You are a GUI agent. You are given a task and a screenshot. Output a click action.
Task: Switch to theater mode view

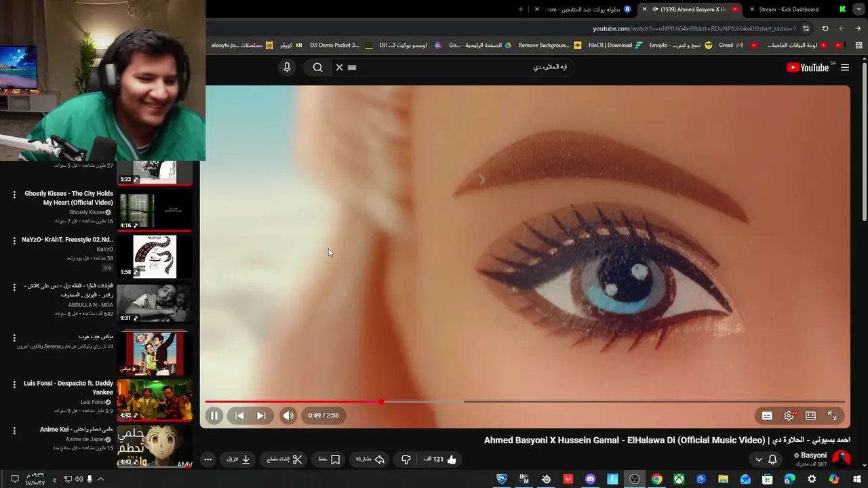[810, 415]
